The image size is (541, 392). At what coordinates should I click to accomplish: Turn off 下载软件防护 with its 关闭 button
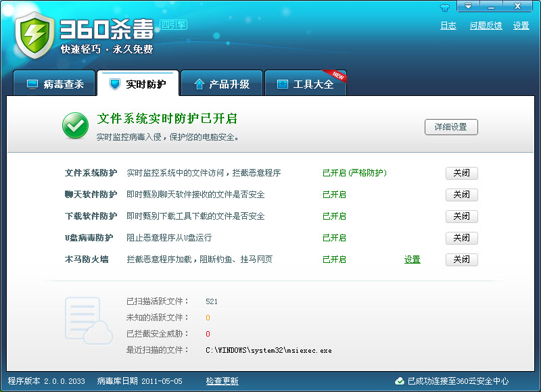pyautogui.click(x=462, y=216)
